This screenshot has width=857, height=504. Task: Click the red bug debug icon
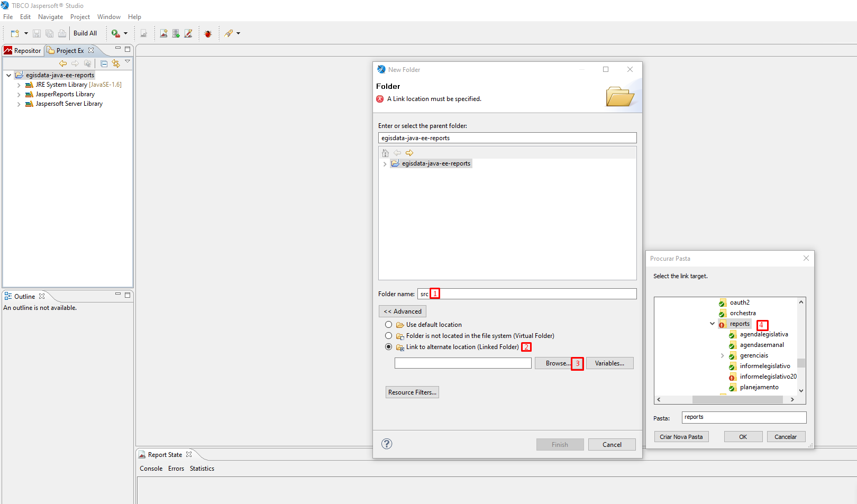[x=208, y=33]
